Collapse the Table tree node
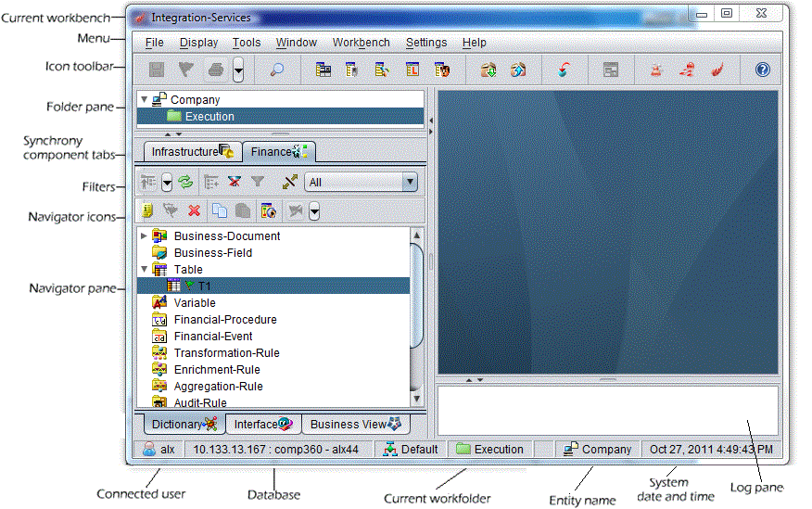Screen dimensions: 812x509 [144, 270]
